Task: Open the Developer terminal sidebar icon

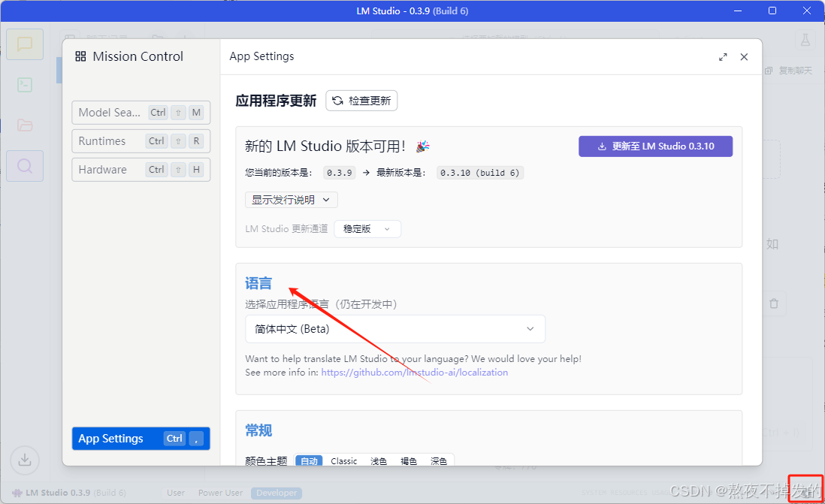Action: 25,85
